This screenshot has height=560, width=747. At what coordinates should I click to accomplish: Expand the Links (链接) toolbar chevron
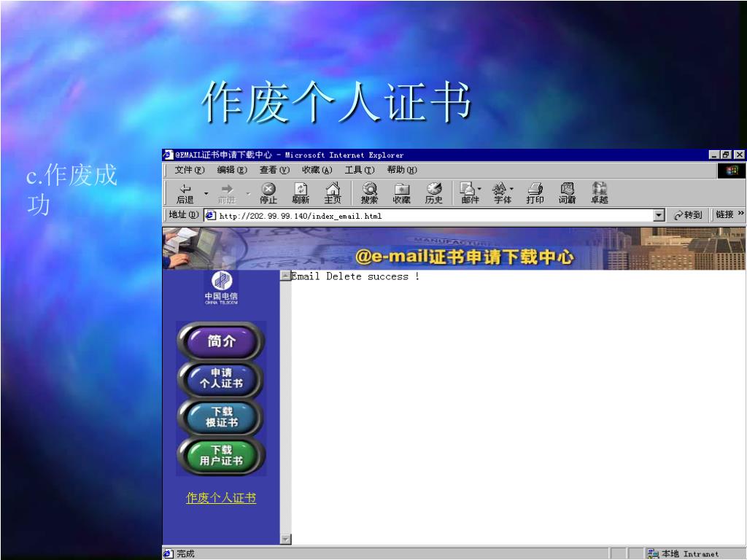(x=740, y=214)
